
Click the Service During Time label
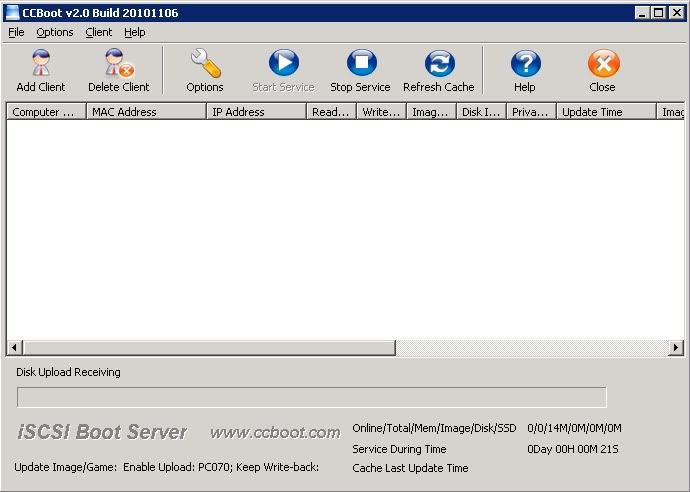coord(399,449)
